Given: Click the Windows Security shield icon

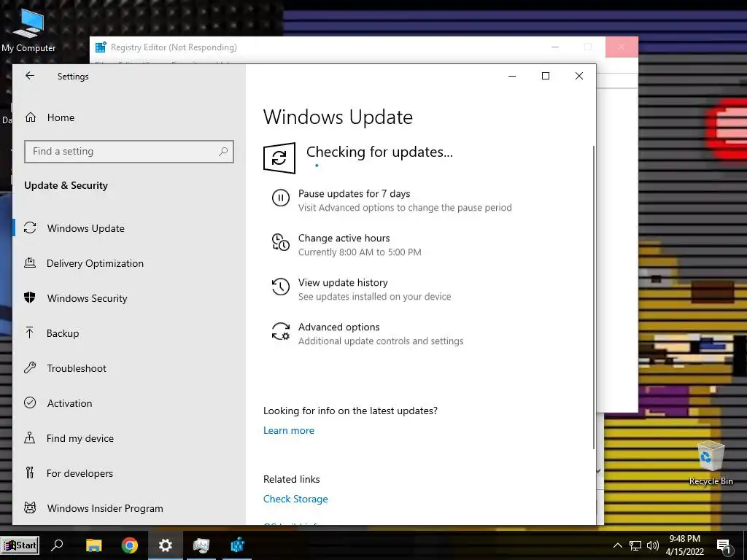Looking at the screenshot, I should tap(29, 297).
